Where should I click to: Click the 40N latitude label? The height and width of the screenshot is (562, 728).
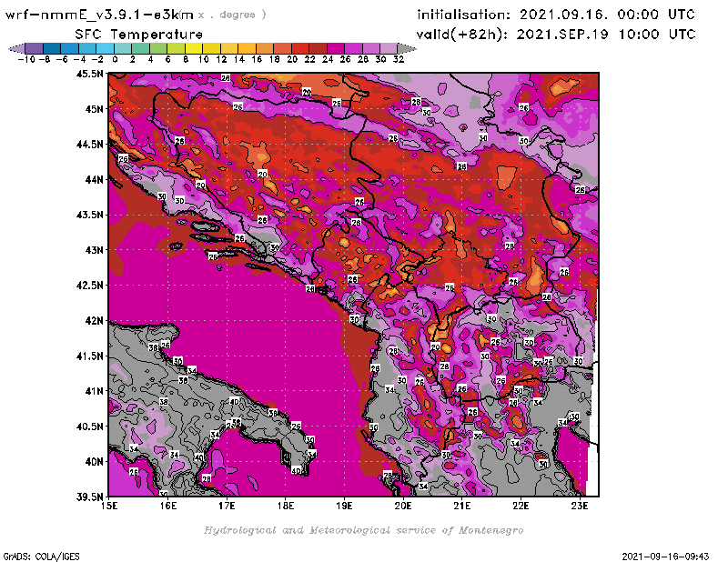coord(94,462)
